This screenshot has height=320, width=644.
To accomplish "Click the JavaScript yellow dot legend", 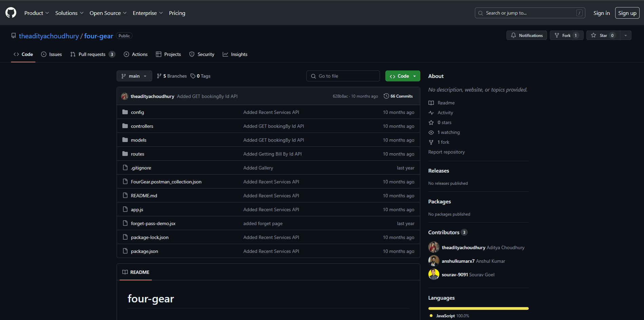I will [431, 316].
